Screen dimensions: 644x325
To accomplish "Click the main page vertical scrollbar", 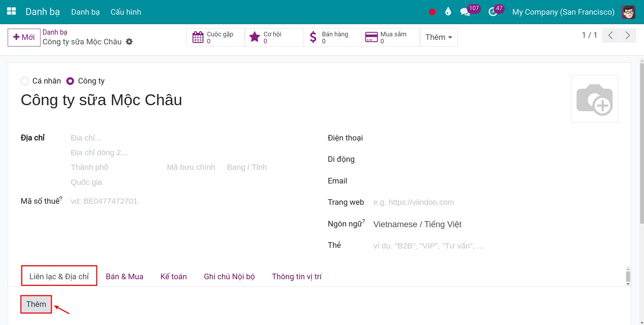I will click(x=642, y=143).
